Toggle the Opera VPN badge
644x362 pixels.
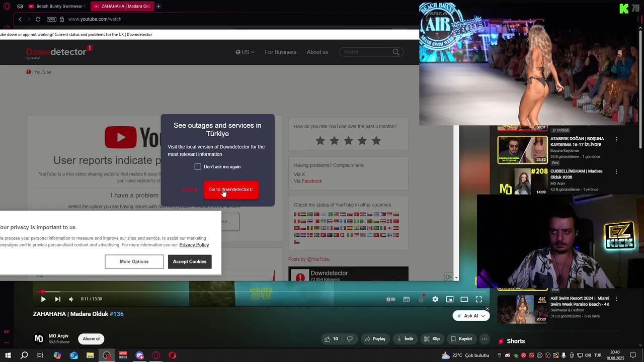51,19
